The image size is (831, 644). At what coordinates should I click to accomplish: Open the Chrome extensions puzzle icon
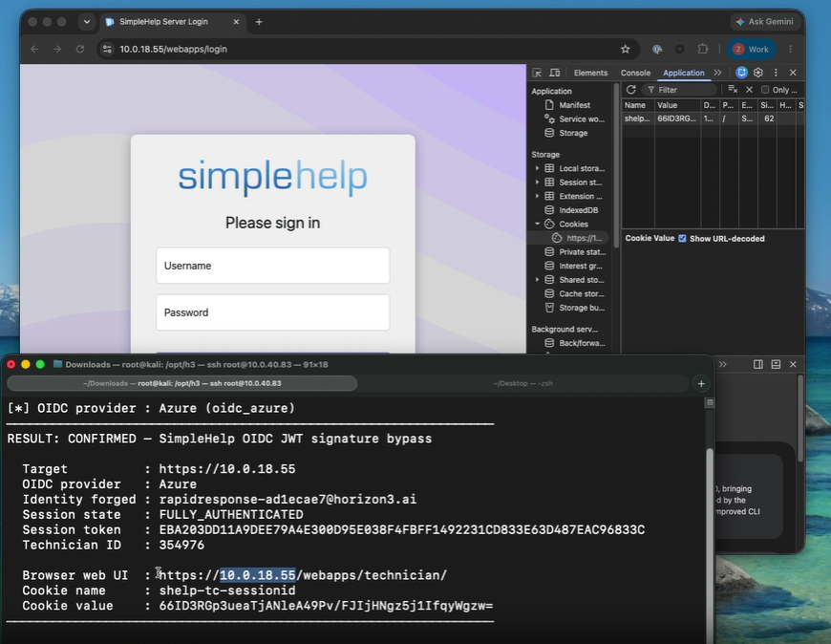tap(703, 50)
